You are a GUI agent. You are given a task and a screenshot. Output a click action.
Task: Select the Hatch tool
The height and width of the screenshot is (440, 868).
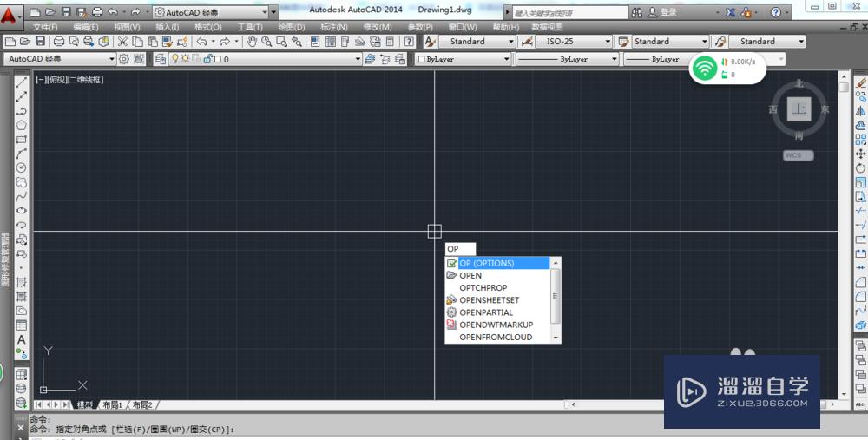[21, 282]
